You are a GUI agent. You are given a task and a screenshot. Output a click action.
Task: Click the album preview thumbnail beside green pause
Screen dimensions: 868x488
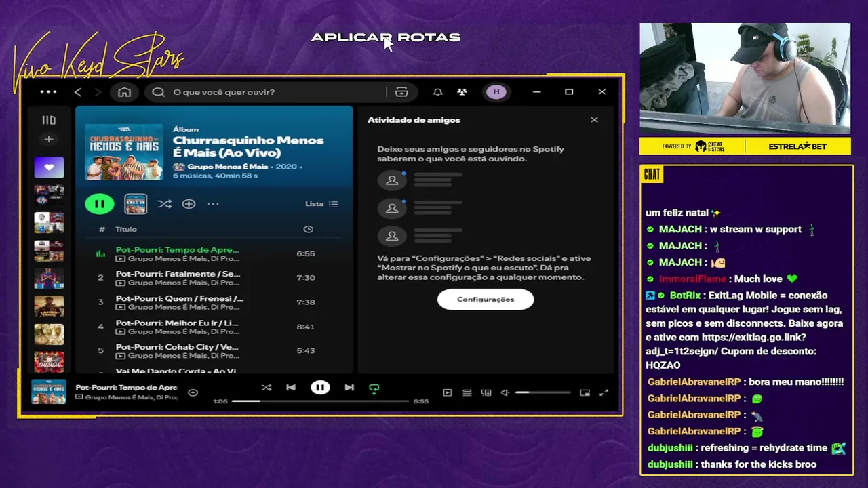coord(136,203)
